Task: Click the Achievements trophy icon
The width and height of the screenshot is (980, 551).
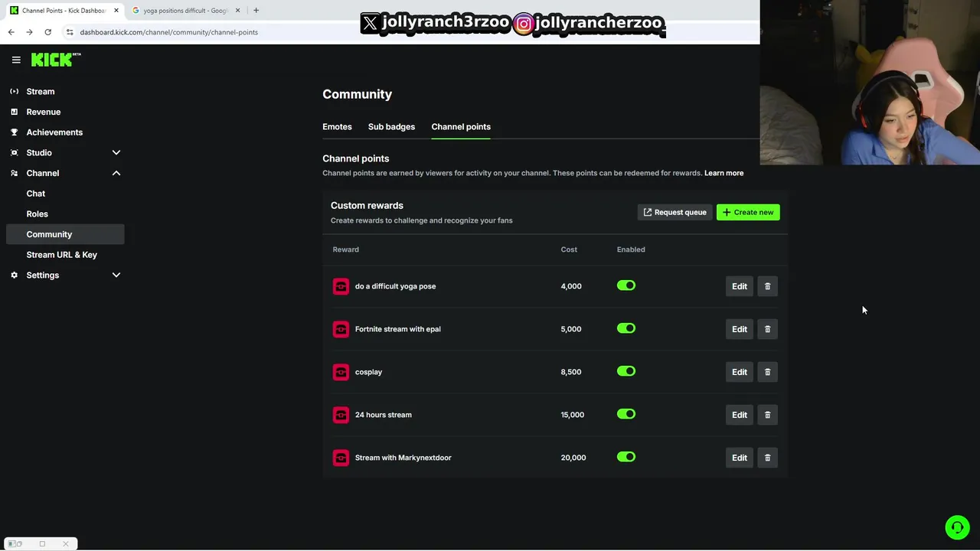Action: [14, 132]
